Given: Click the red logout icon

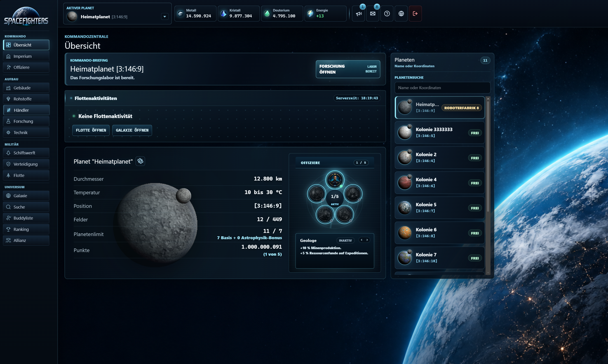Looking at the screenshot, I should tap(415, 14).
